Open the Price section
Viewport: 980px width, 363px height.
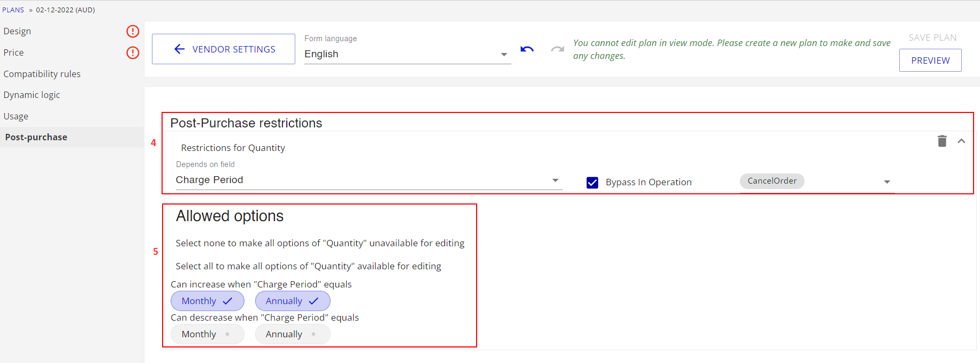13,52
